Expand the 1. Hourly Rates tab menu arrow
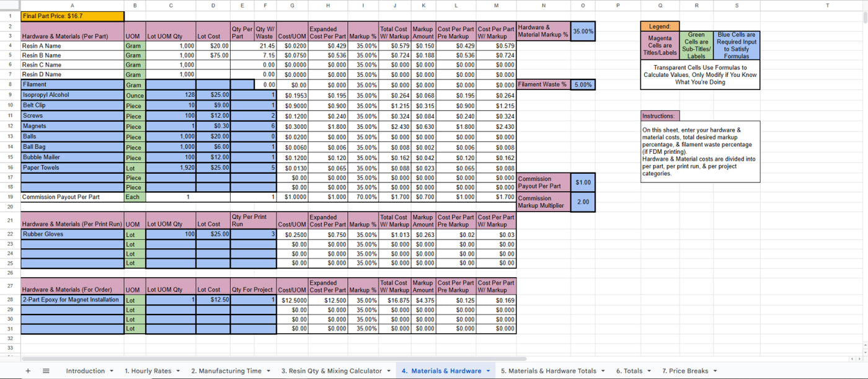The width and height of the screenshot is (868, 379). pos(178,371)
